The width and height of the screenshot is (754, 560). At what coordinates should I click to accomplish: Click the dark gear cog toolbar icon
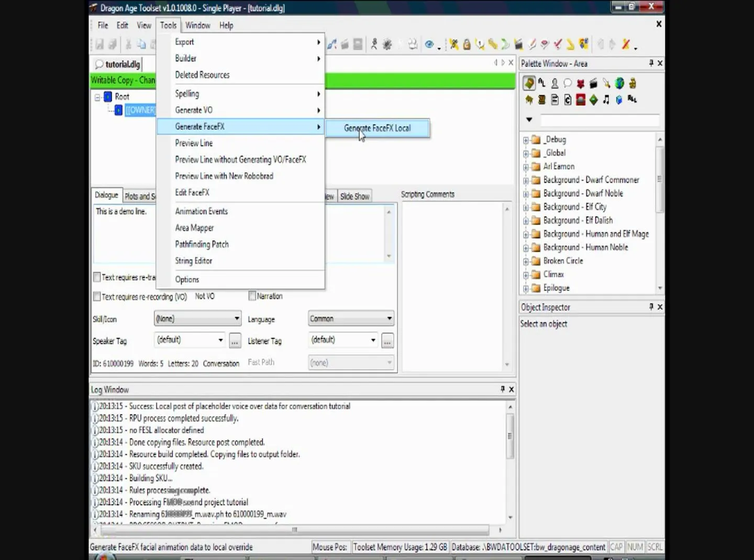pyautogui.click(x=387, y=44)
